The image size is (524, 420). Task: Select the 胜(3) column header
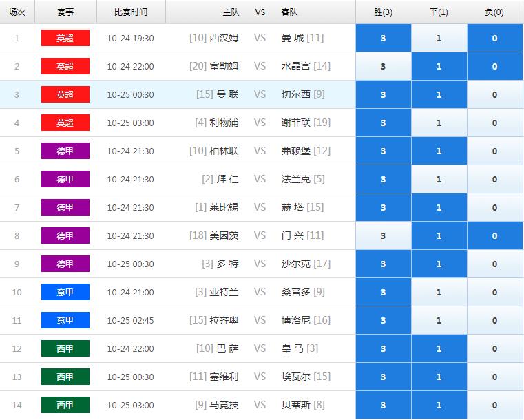(x=384, y=12)
